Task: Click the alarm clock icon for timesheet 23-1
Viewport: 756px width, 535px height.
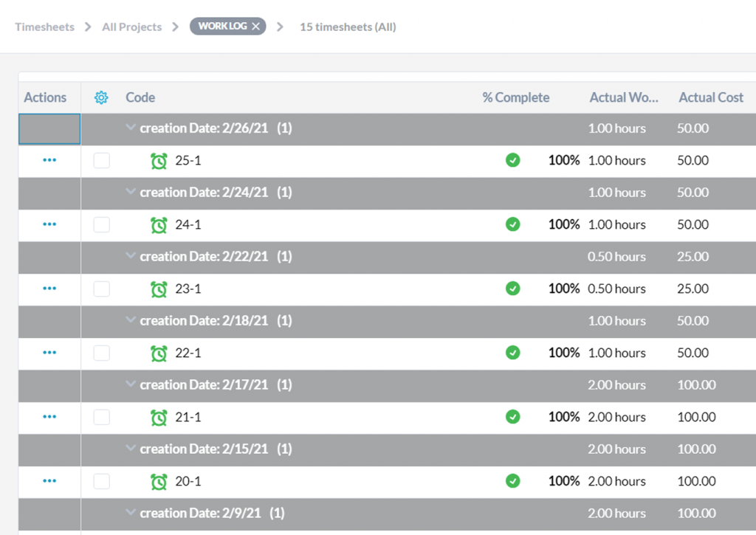Action: pos(159,289)
